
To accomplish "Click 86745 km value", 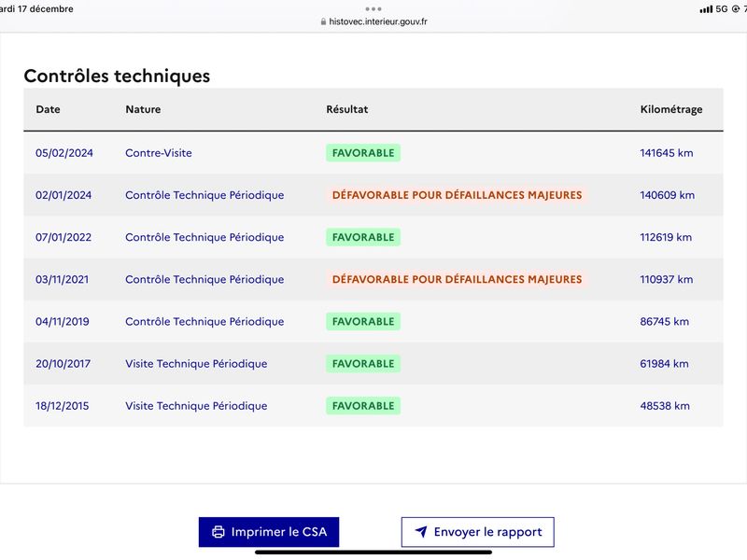I will [665, 321].
